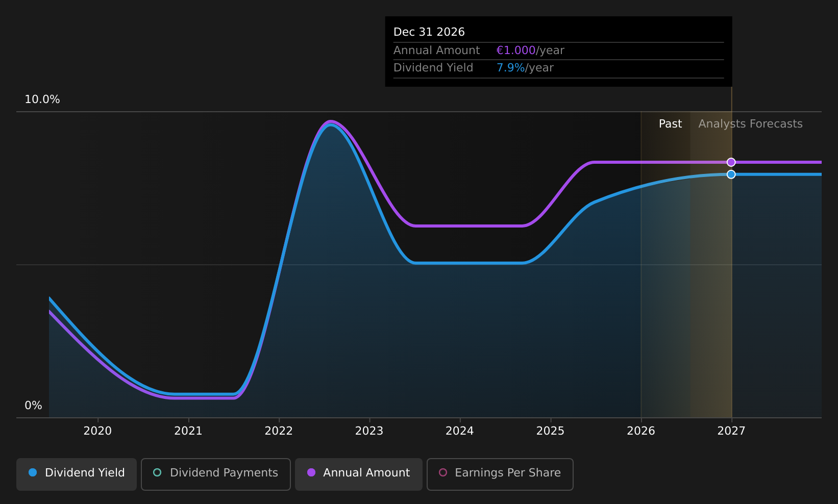
Task: Click the Past region label
Action: [670, 124]
